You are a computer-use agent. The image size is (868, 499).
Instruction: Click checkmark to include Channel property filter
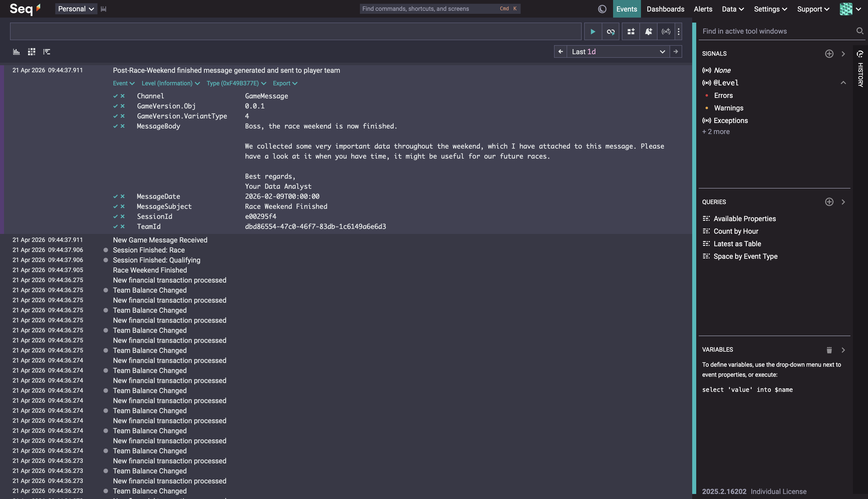(x=116, y=96)
